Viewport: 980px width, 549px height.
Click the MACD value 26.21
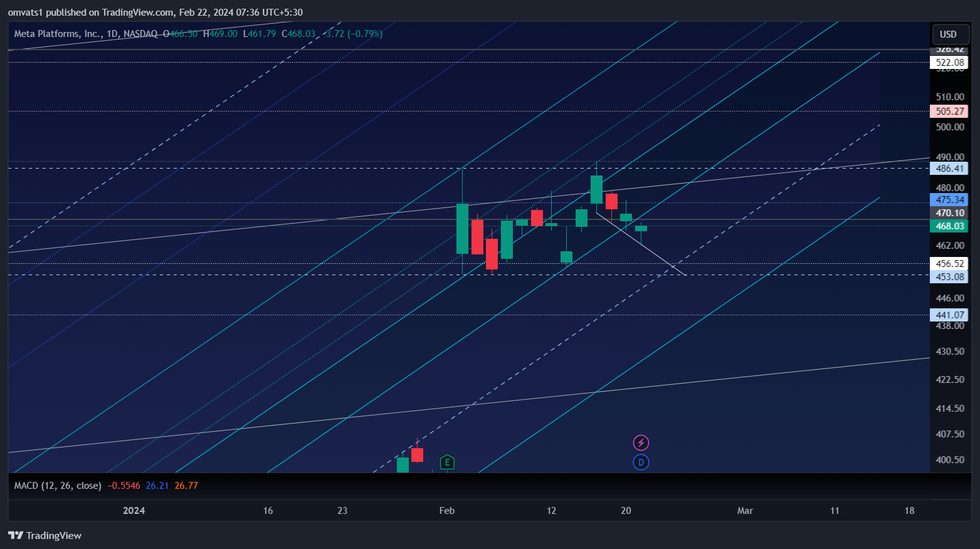(157, 486)
